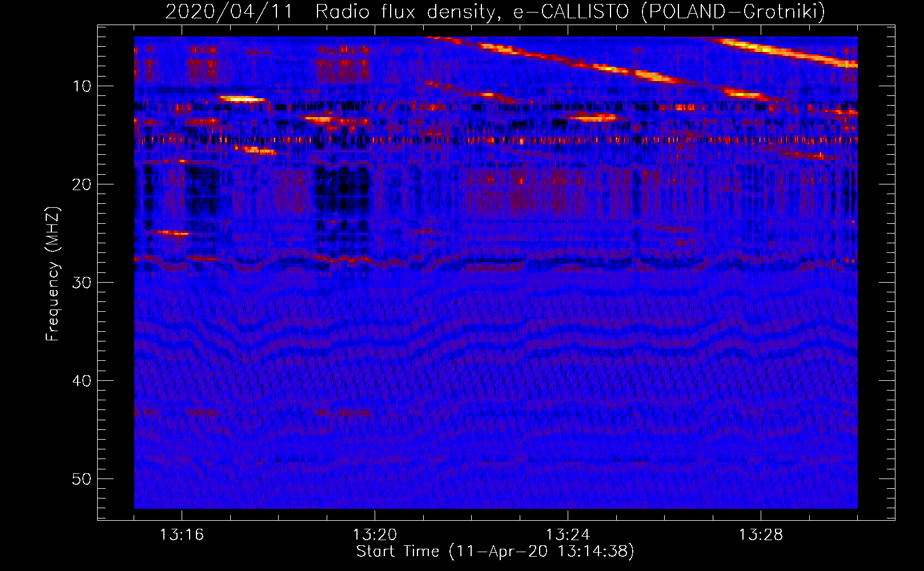Click the frequency tick label "20"
This screenshot has height=571, width=924.
[82, 184]
